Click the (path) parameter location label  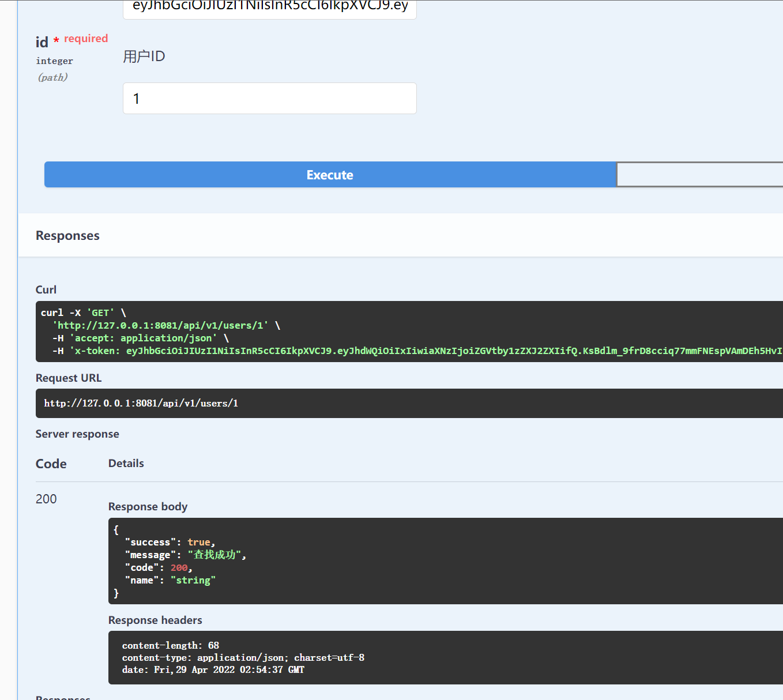(53, 77)
